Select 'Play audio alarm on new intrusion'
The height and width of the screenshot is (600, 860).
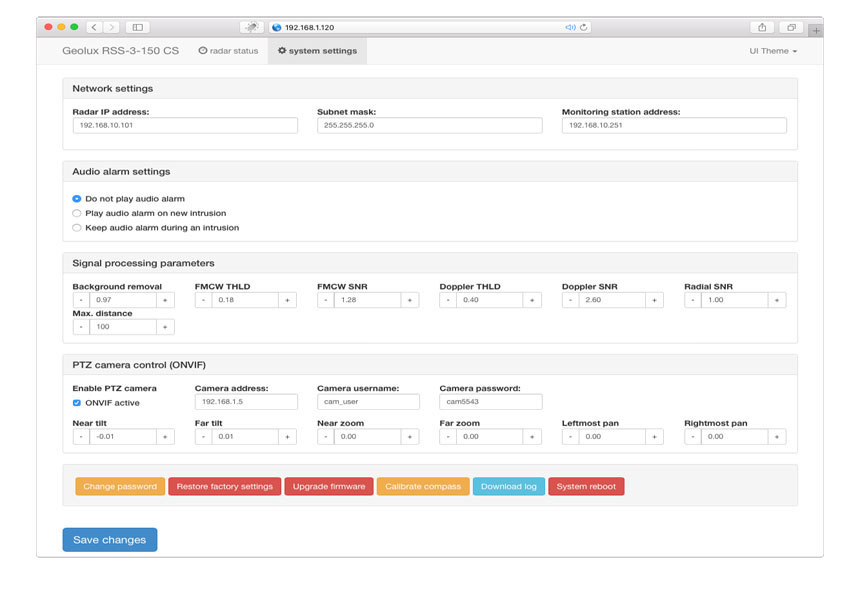click(x=77, y=213)
